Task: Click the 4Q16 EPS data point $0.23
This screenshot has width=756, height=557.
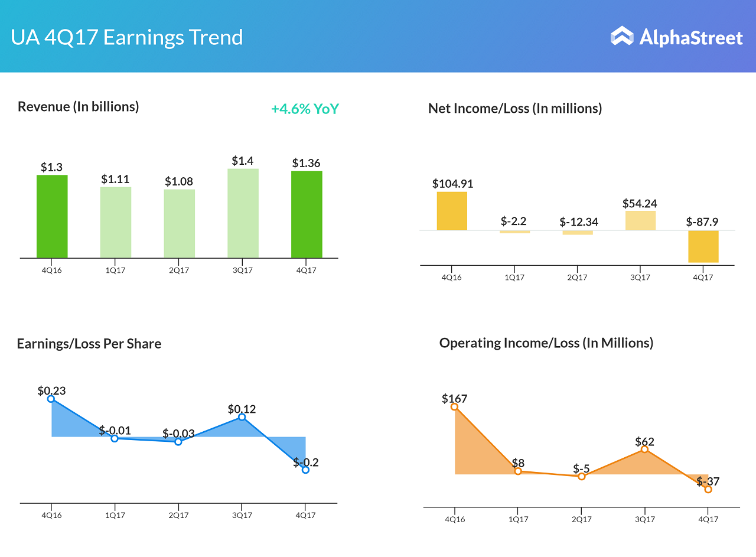Action: [51, 399]
